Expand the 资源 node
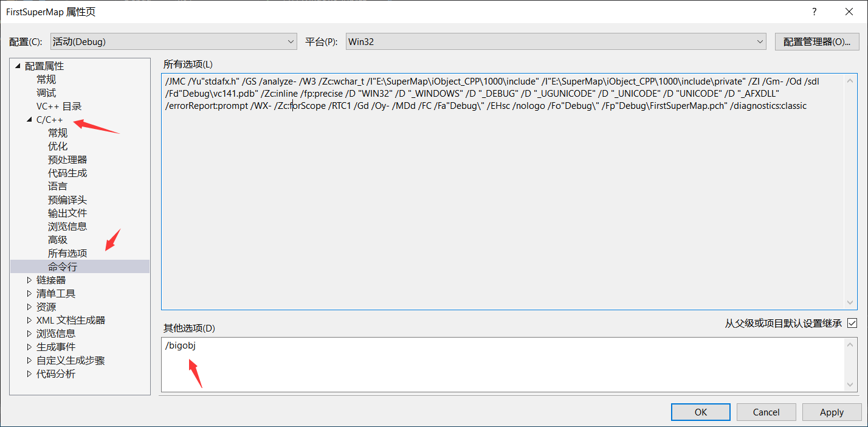 29,307
